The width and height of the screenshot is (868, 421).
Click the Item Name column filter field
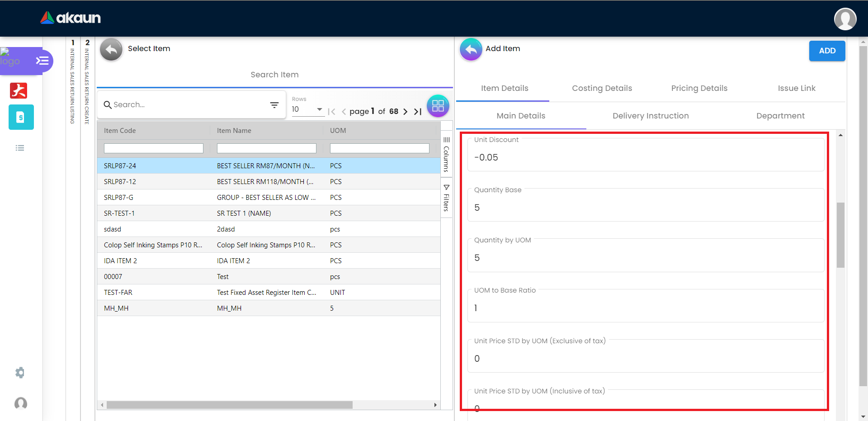(266, 148)
